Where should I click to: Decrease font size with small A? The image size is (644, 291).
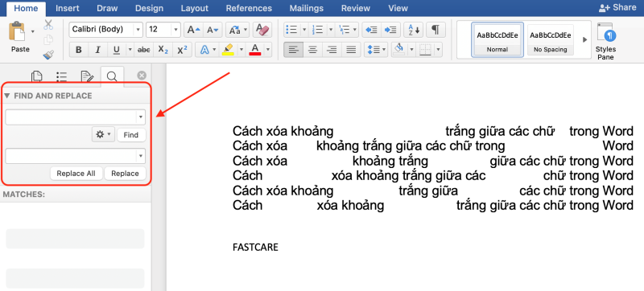pyautogui.click(x=213, y=30)
